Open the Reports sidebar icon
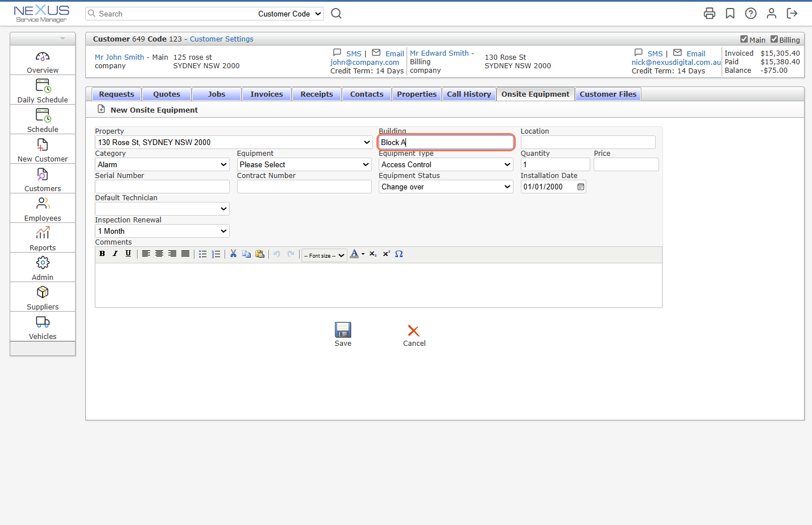812x525 pixels. click(43, 233)
